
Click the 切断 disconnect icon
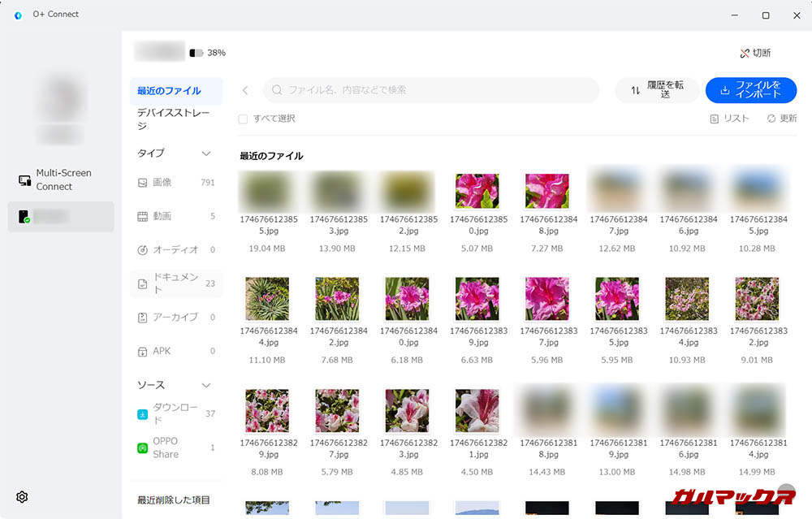pos(745,54)
